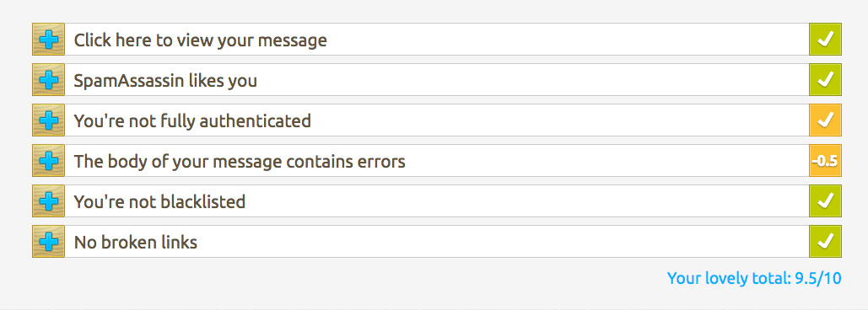
Task: Click empty area of the blacklisted result bar
Action: (526, 201)
